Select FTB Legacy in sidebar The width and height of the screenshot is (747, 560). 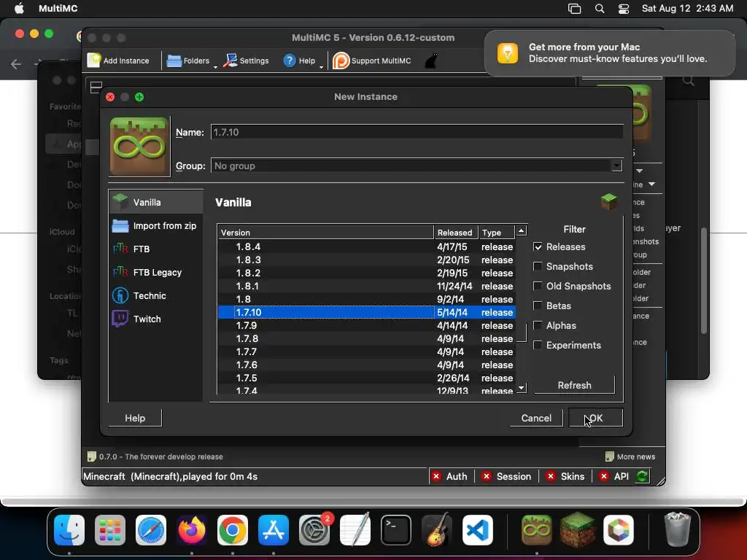(156, 273)
